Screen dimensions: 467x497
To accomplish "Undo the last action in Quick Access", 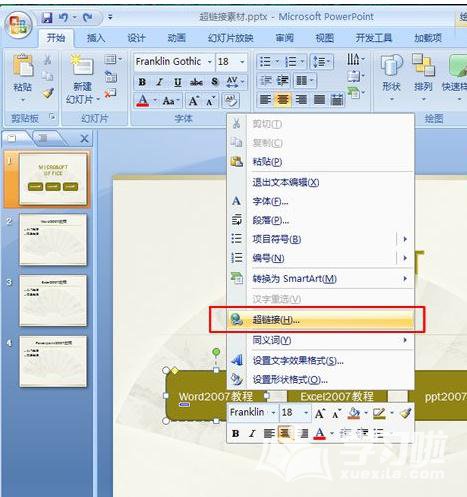I will pyautogui.click(x=63, y=17).
